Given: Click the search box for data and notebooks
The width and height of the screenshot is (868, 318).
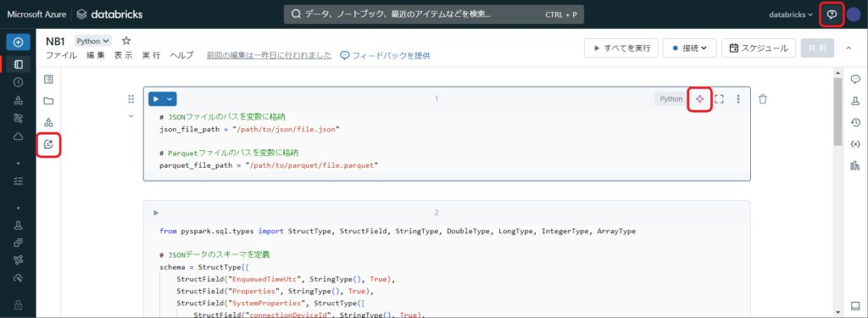Looking at the screenshot, I should pyautogui.click(x=433, y=14).
